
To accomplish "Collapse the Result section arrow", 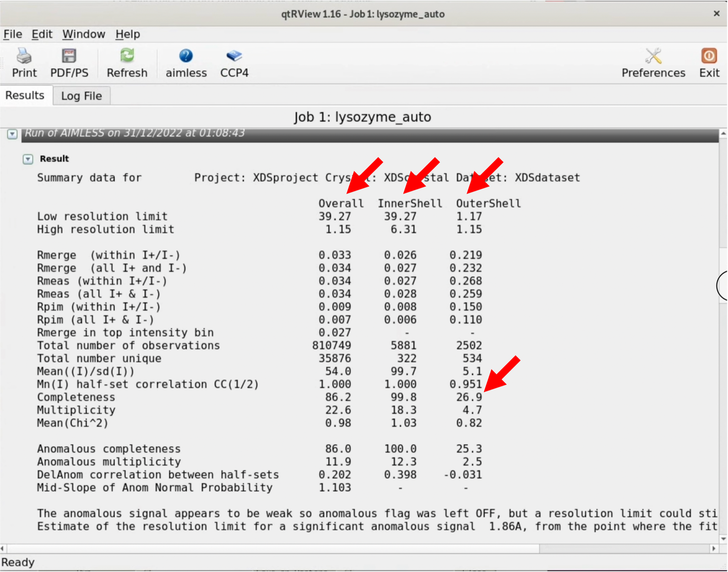I will [x=28, y=159].
